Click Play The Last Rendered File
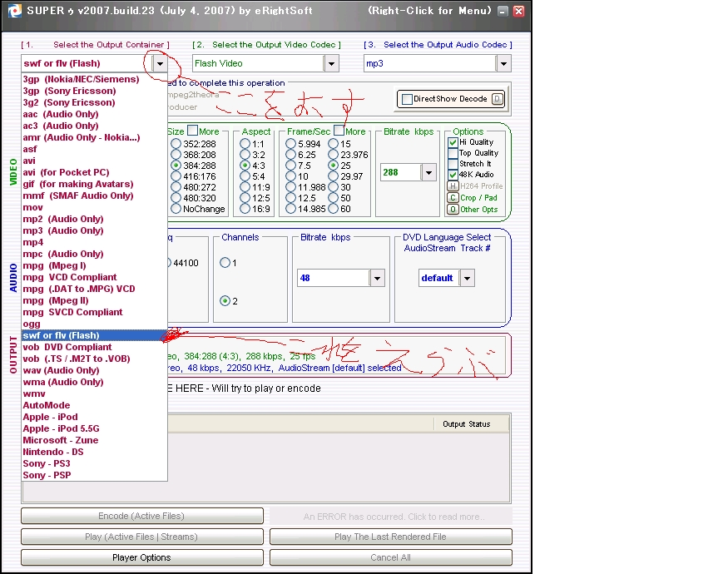This screenshot has height=574, width=728. point(391,537)
